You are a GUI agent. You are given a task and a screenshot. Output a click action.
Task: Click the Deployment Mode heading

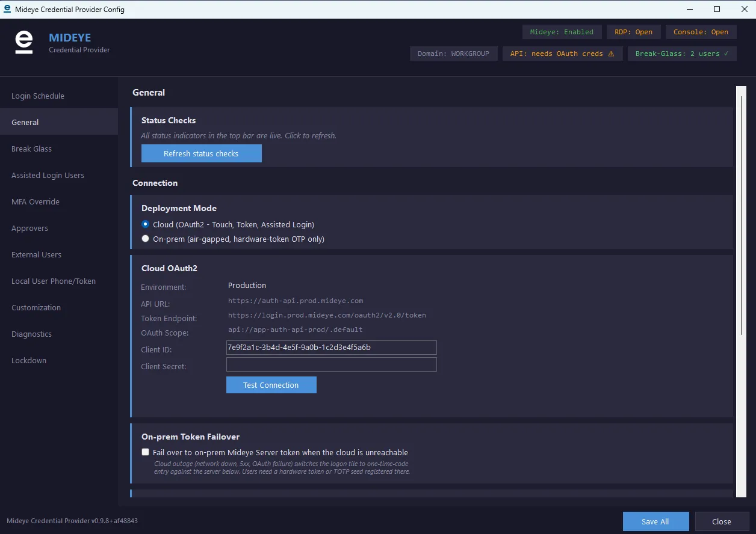click(x=179, y=208)
